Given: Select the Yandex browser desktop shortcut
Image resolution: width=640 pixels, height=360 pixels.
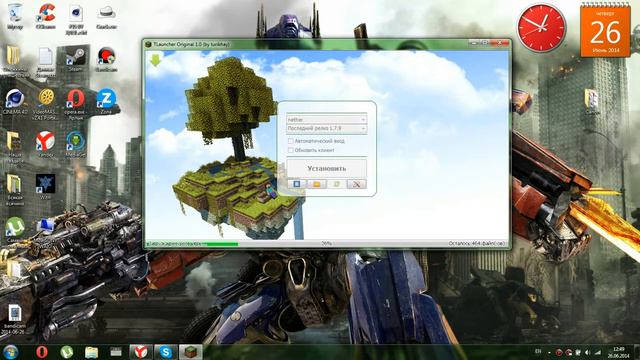Looking at the screenshot, I should click(45, 144).
